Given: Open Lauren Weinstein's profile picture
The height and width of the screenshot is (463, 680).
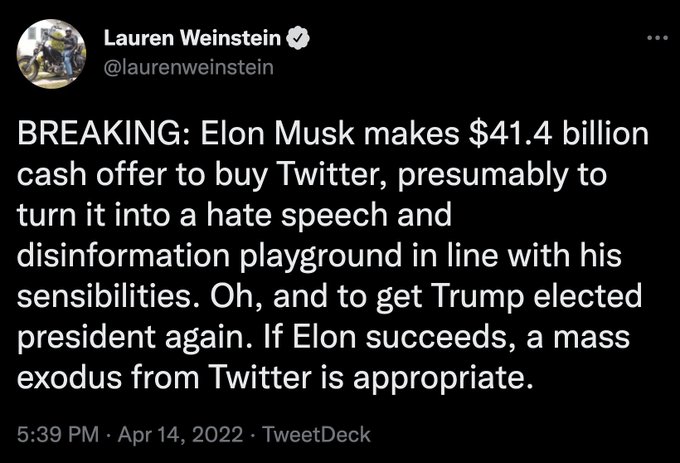Looking at the screenshot, I should pos(53,55).
